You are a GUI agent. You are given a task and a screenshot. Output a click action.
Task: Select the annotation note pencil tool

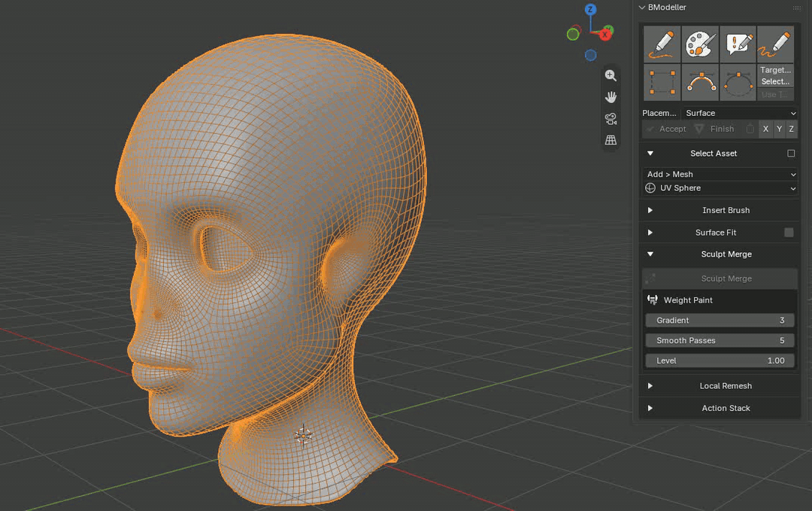pyautogui.click(x=738, y=44)
